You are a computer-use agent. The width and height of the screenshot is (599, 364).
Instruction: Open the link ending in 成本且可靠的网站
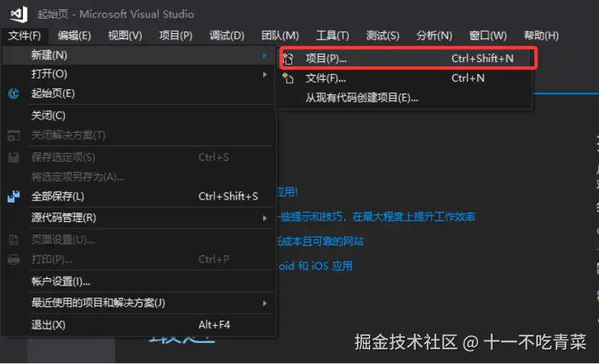320,241
